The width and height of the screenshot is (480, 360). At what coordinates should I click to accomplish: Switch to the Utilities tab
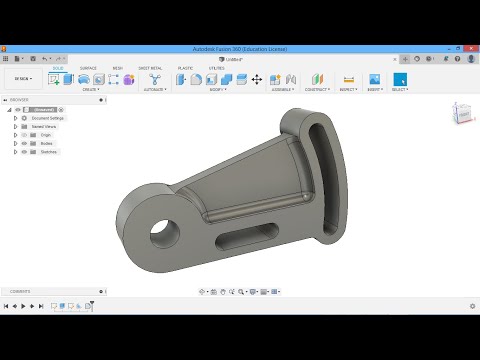click(x=217, y=68)
